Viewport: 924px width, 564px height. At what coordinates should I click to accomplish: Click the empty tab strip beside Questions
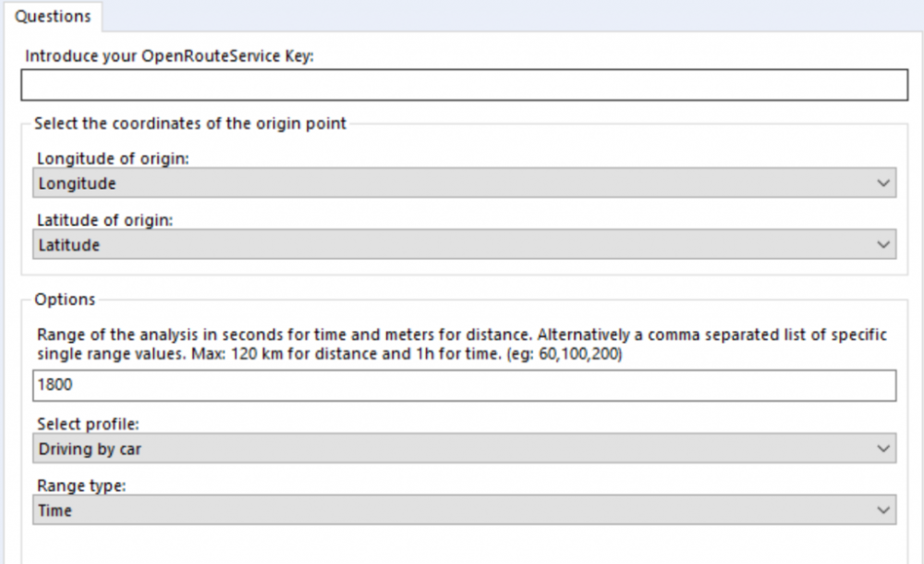coord(513,16)
